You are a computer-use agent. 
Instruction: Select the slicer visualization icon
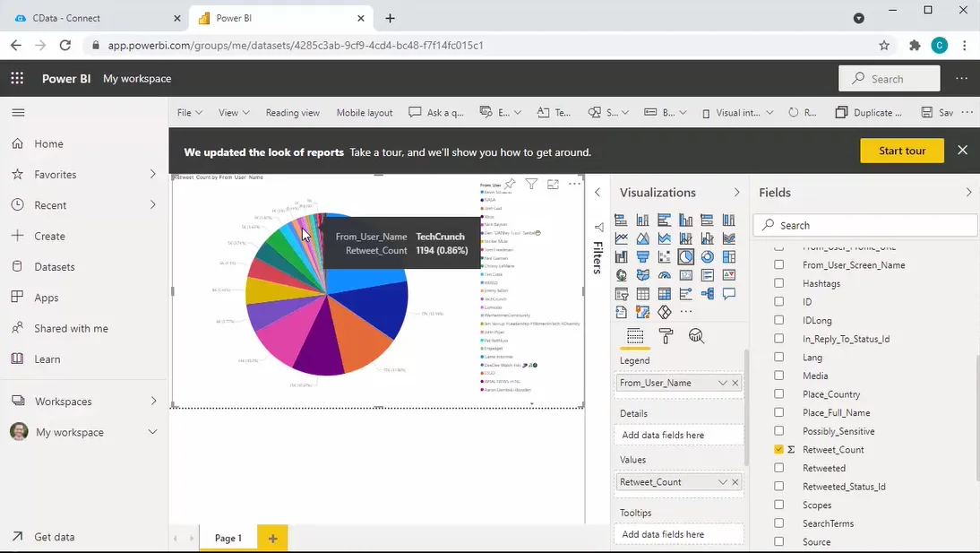(x=622, y=293)
